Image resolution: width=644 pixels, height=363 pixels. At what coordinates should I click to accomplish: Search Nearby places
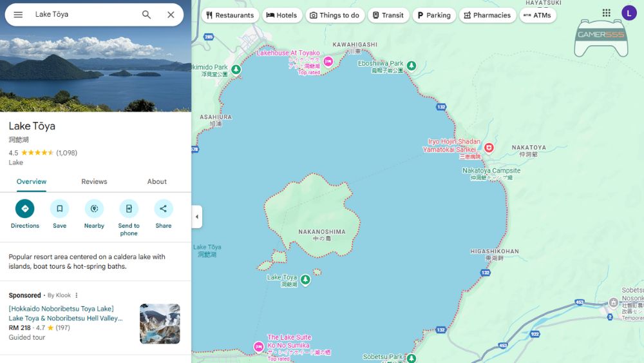pos(94,209)
